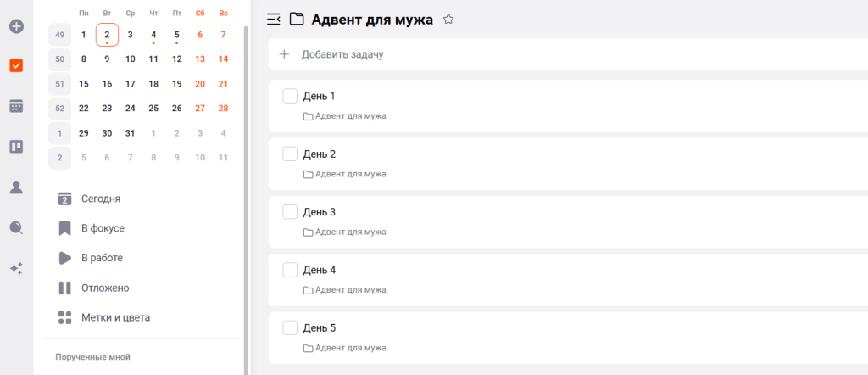Viewport: 868px width, 375px height.
Task: Show the Отложено tasks list
Action: coord(105,288)
